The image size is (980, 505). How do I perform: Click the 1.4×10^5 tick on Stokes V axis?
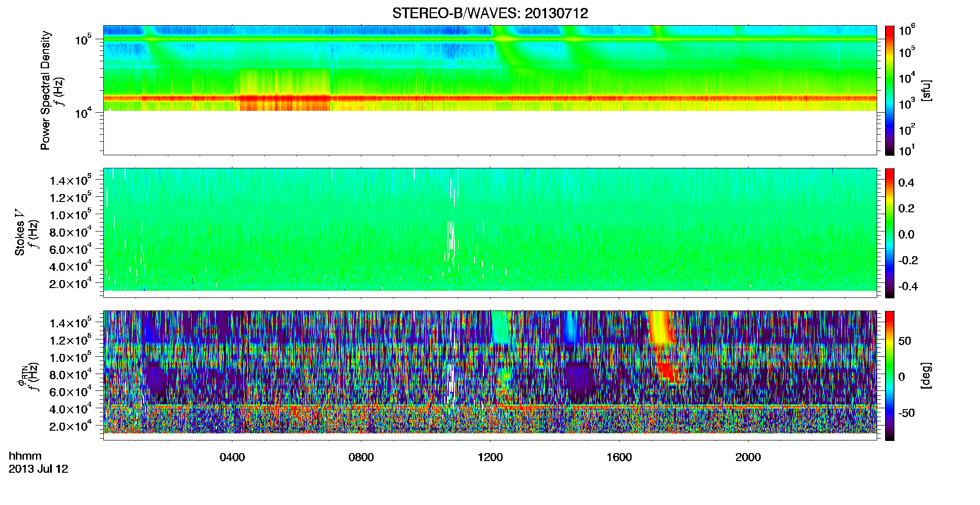[71, 180]
